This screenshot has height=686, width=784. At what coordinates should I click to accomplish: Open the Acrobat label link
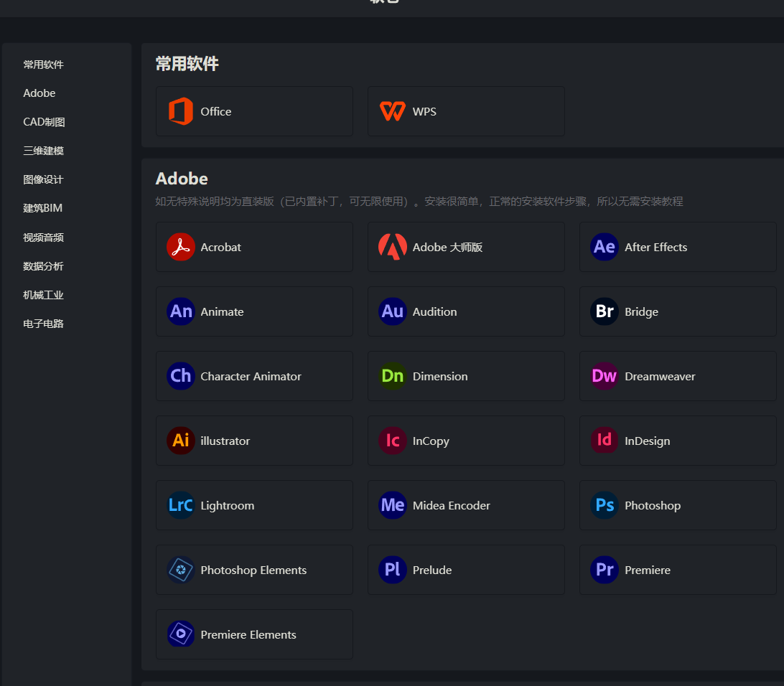coord(220,248)
